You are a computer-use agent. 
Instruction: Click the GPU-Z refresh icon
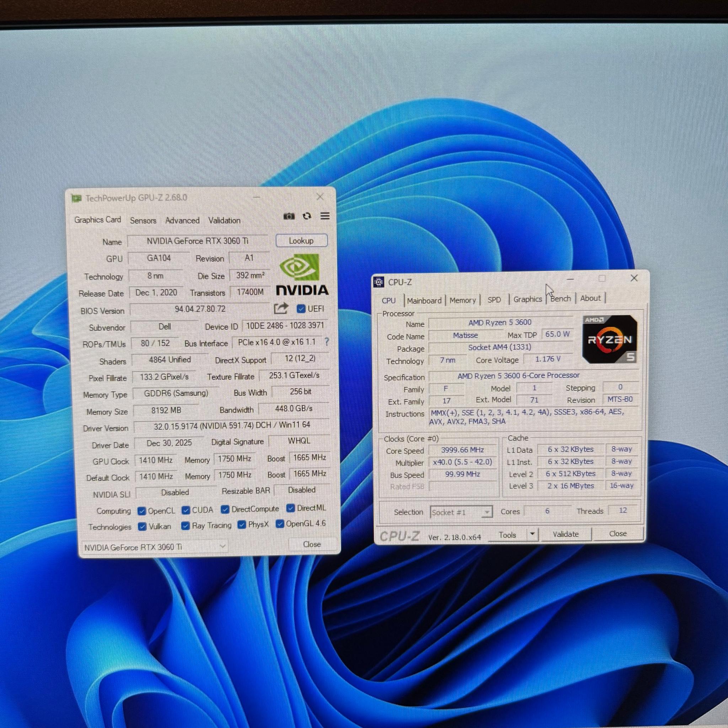tap(307, 216)
